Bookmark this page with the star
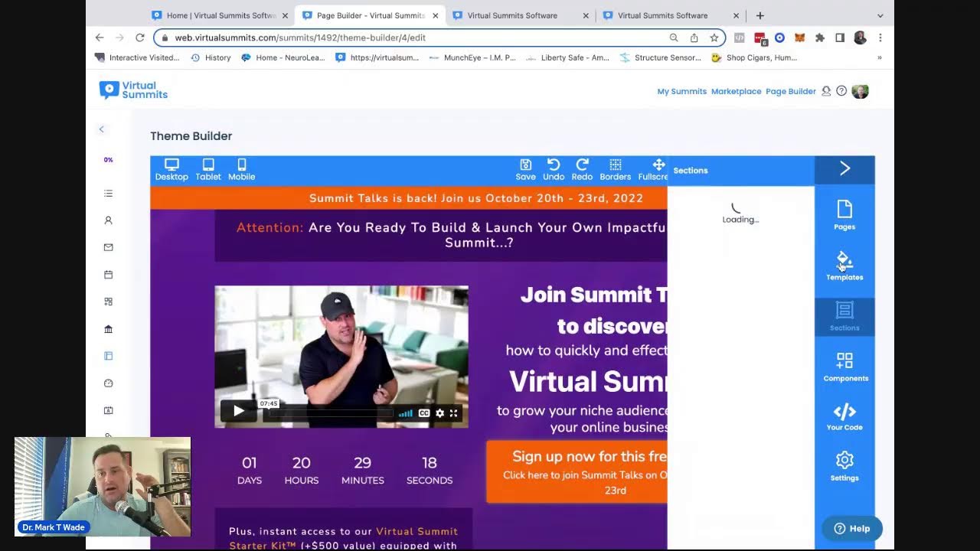This screenshot has height=551, width=980. pyautogui.click(x=714, y=37)
